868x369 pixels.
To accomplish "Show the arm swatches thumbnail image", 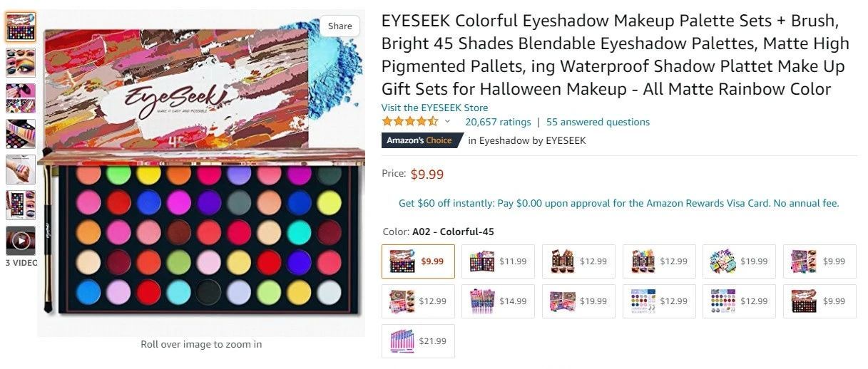I will click(21, 170).
